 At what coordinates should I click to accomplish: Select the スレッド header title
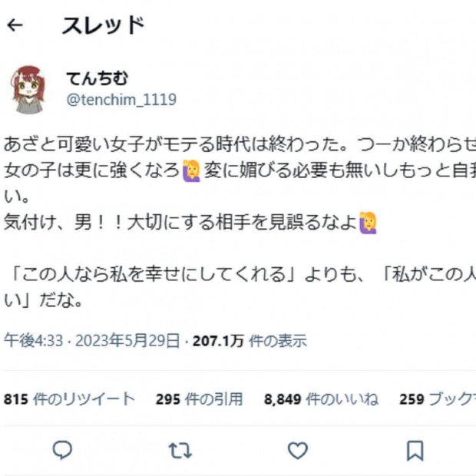coord(103,25)
